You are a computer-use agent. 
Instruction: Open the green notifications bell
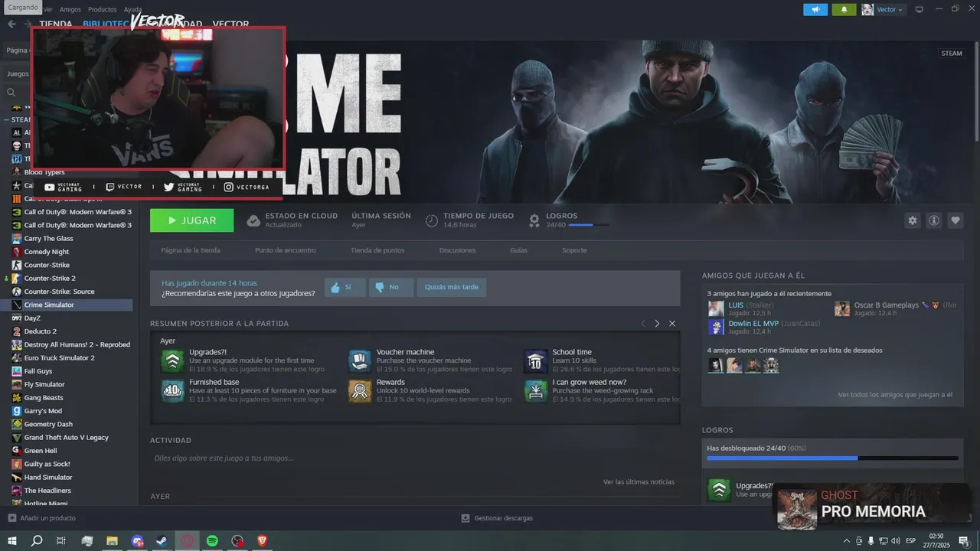tap(844, 9)
